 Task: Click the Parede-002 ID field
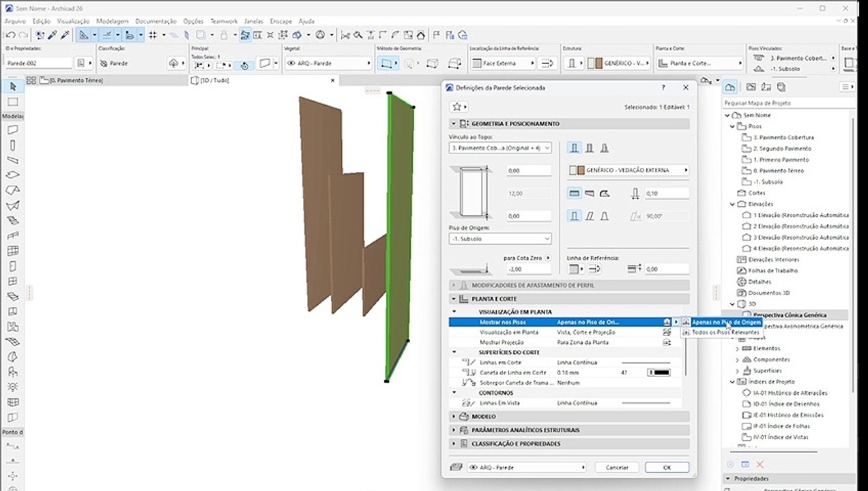pos(38,63)
